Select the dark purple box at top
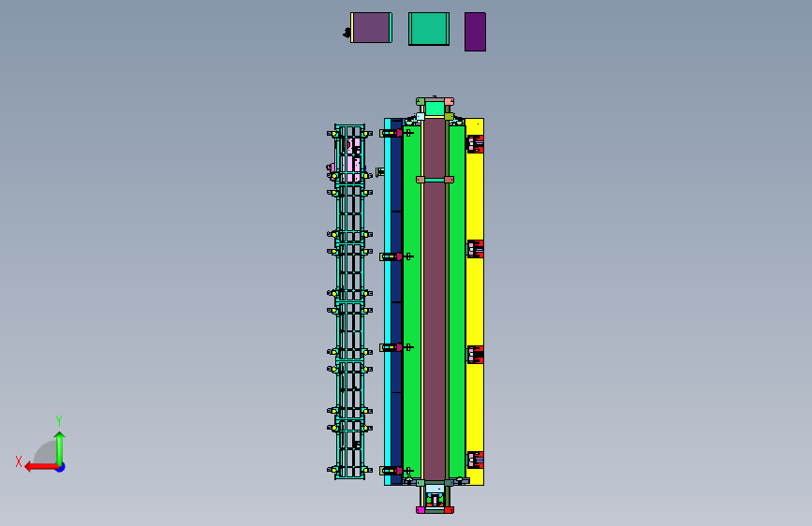 point(475,32)
